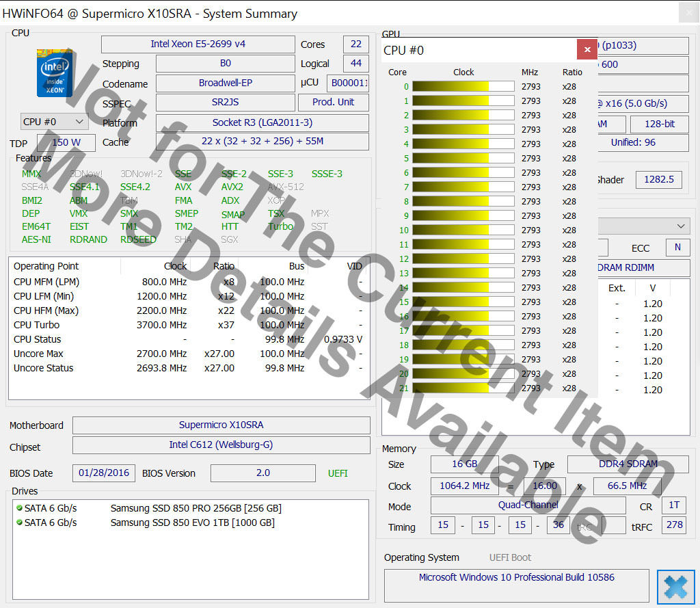Viewport: 700px width, 608px height.
Task: Click the Logical count 44 field
Action: point(355,64)
